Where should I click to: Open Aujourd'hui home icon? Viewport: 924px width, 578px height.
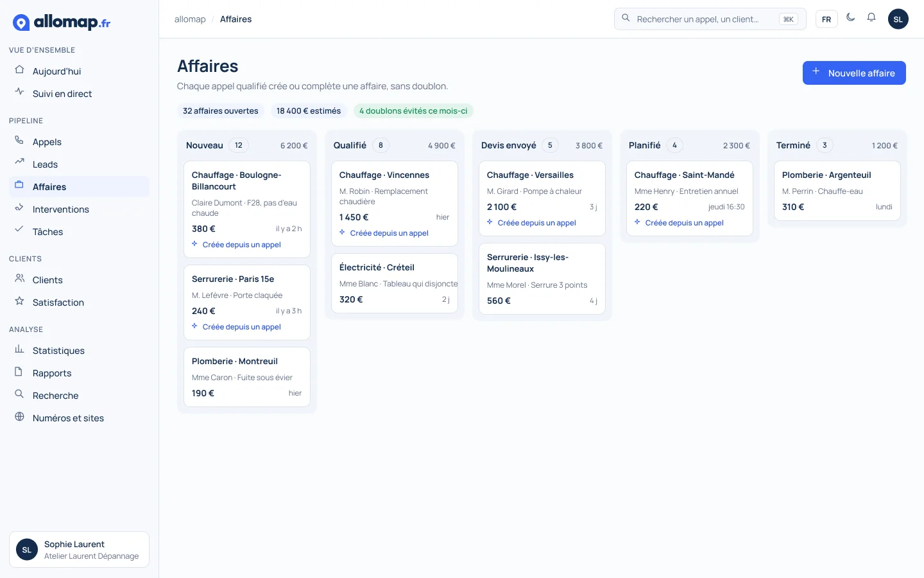19,70
